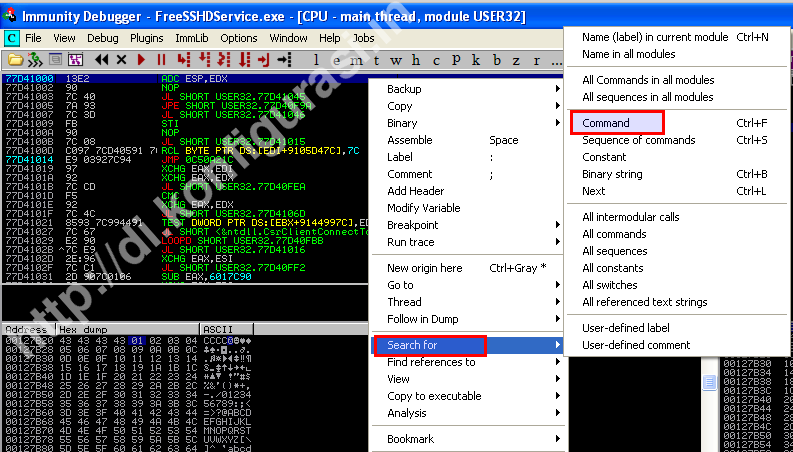The width and height of the screenshot is (793, 452).
Task: Open Log window with 'l' button
Action: tap(317, 60)
